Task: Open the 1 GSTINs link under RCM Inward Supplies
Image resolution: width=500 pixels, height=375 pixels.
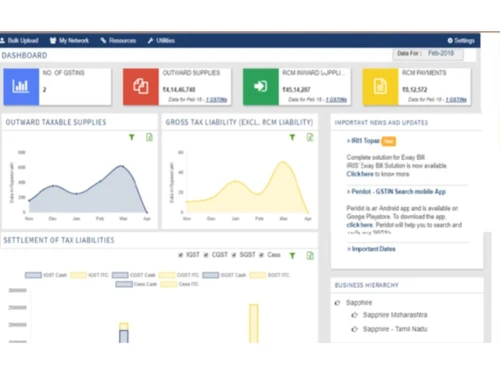Action: (x=336, y=100)
